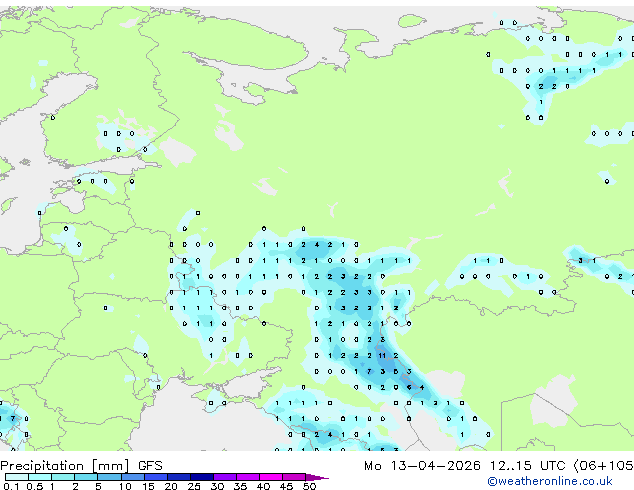Screen dimensions: 634x490
Task: Select the 30–35 mm purple legend swatch
Action: point(225,477)
